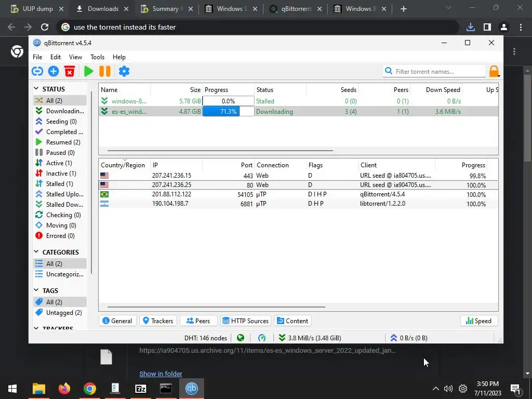Open the Edit menu
The image size is (532, 399).
(55, 57)
